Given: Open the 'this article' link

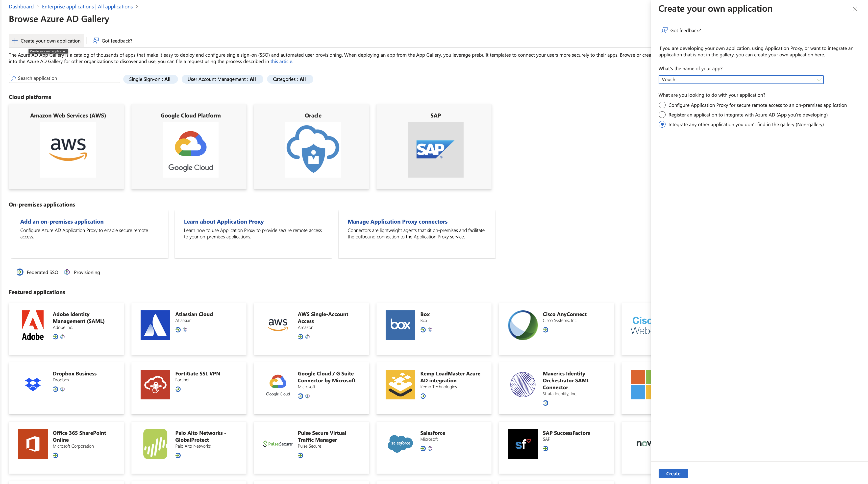Looking at the screenshot, I should 281,61.
